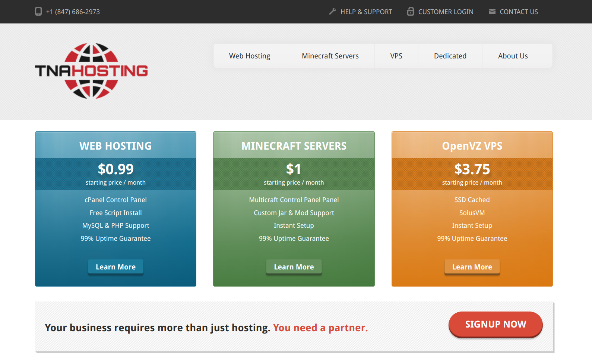Click the cPanel Control Panel feature text
The width and height of the screenshot is (592, 364).
coord(115,200)
